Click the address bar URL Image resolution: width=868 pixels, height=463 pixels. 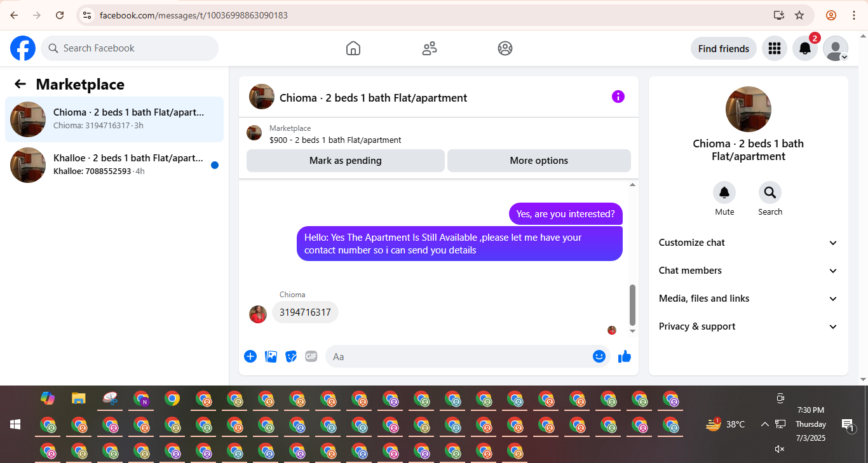(194, 15)
